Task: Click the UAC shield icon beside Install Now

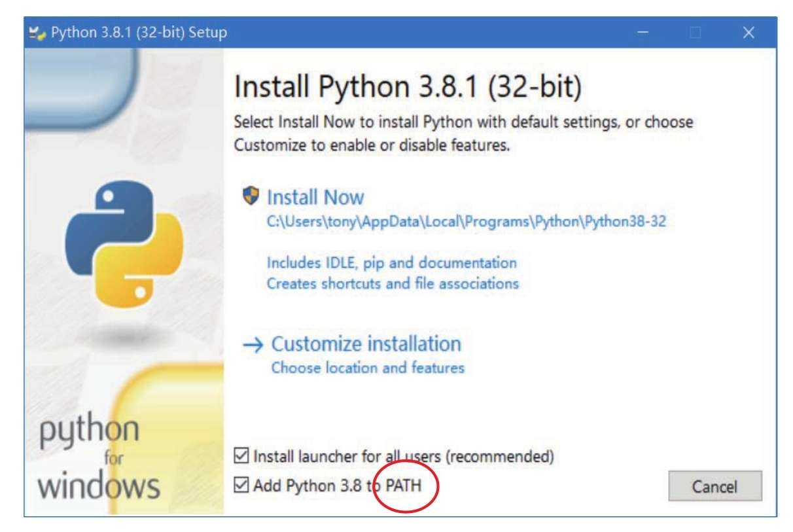Action: (251, 196)
